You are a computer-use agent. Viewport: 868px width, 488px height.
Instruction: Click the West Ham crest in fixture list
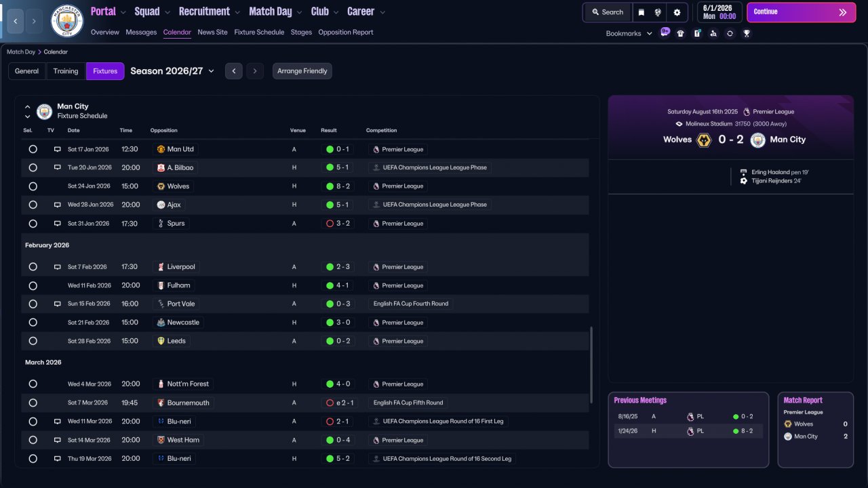click(x=161, y=440)
